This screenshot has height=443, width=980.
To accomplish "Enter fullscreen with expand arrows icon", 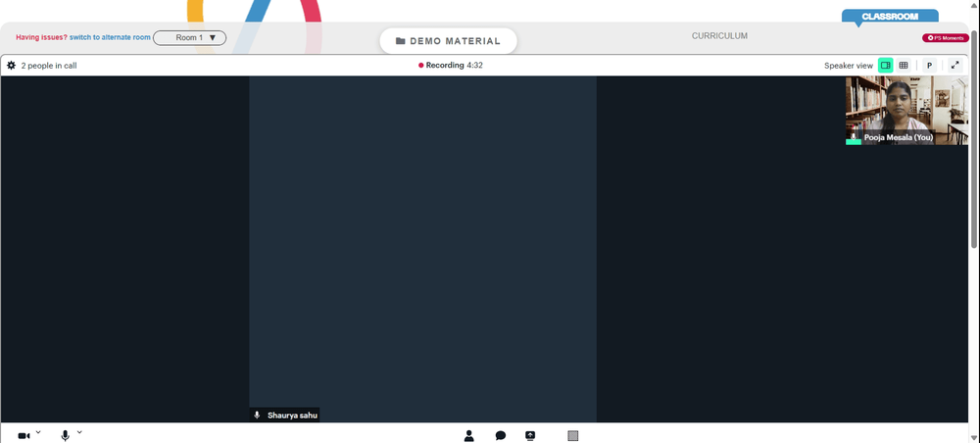I will pos(955,65).
